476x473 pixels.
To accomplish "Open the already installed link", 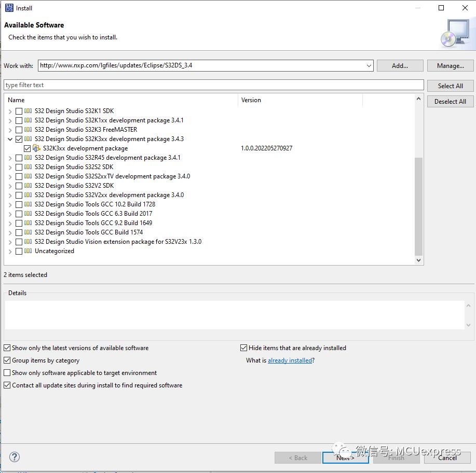I will (x=290, y=360).
